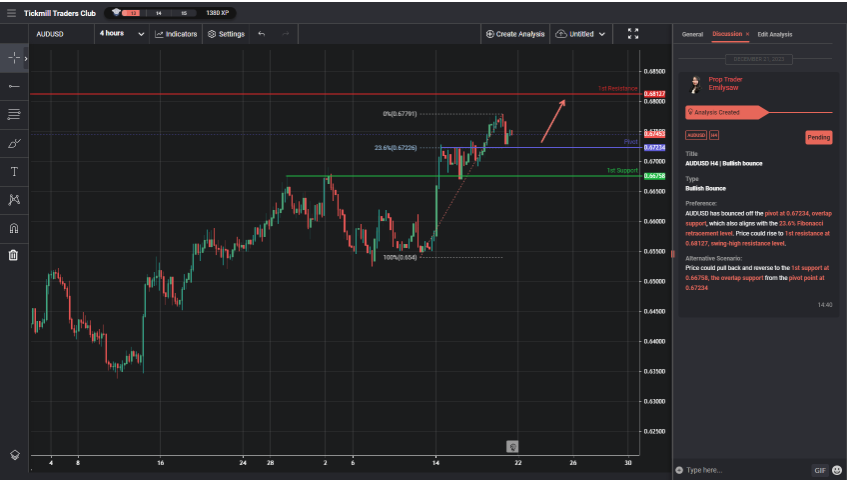The image size is (847, 480).
Task: Click the Pending status button
Action: [818, 138]
